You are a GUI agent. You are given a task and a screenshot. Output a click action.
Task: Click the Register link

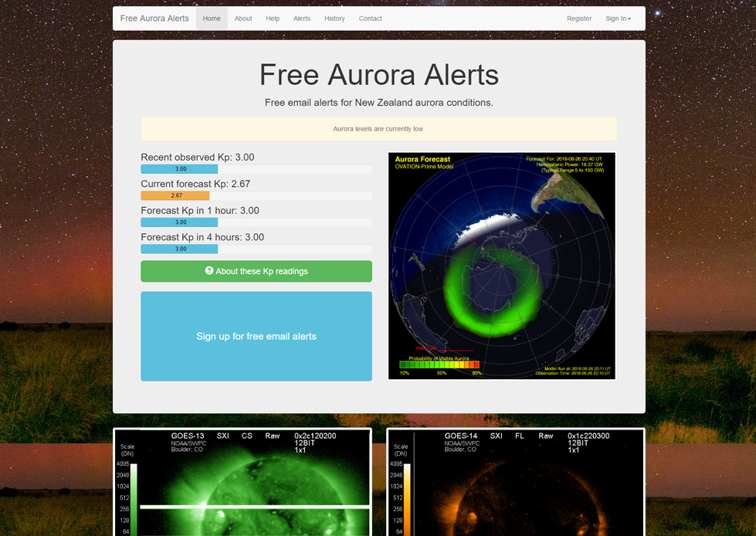point(579,18)
